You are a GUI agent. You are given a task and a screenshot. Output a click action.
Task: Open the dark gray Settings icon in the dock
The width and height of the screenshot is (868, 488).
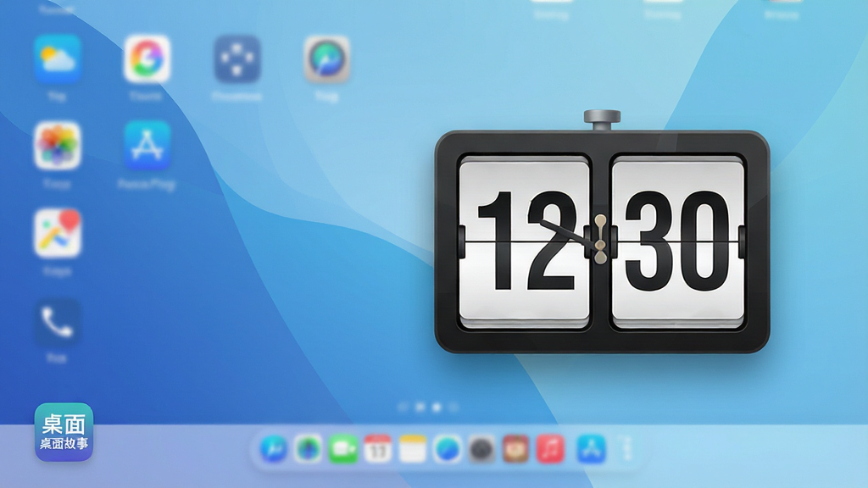481,449
